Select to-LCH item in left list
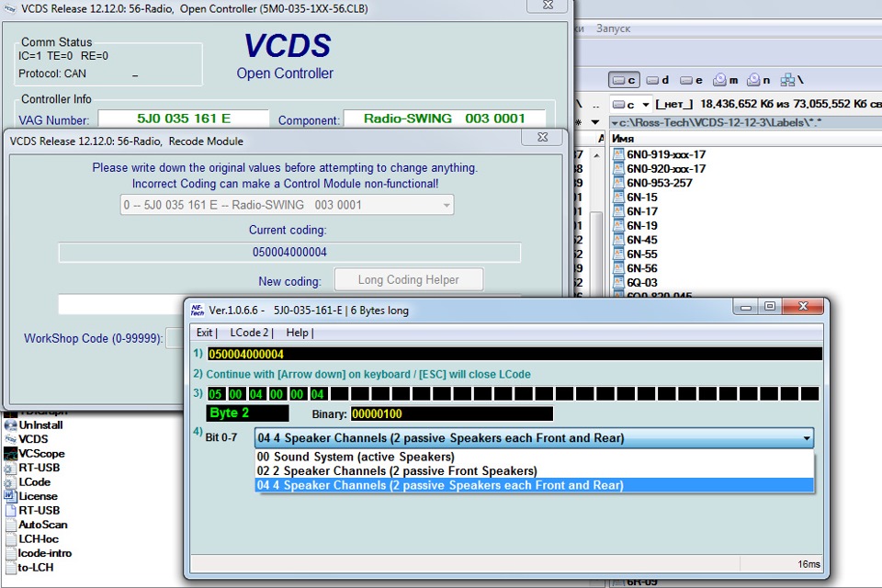The width and height of the screenshot is (882, 588). click(x=36, y=567)
